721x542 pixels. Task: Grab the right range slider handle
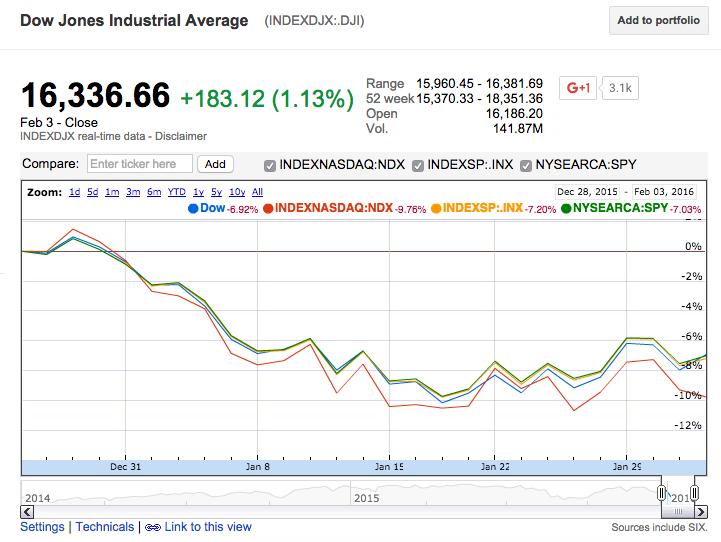(x=694, y=493)
